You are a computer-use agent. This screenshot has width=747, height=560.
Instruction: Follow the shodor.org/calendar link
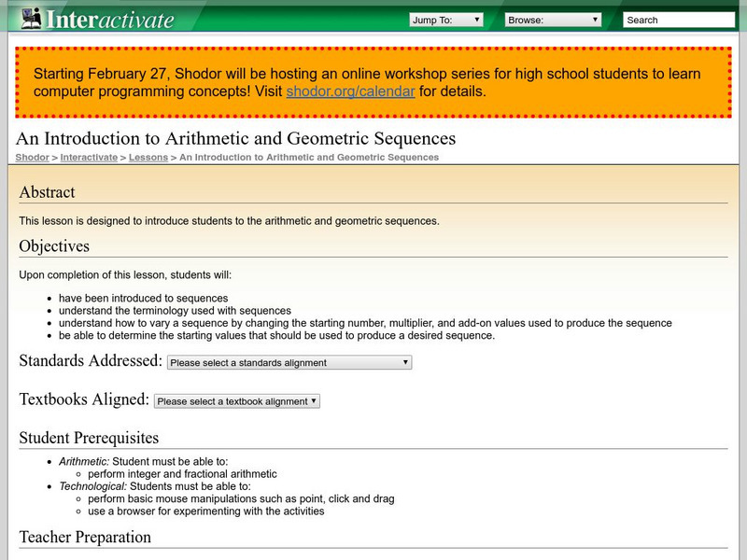click(351, 91)
